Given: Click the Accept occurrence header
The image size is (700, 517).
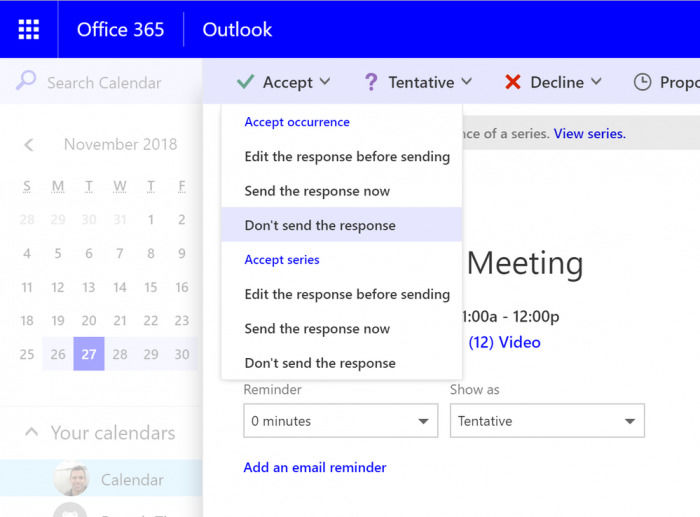Looking at the screenshot, I should [x=297, y=122].
